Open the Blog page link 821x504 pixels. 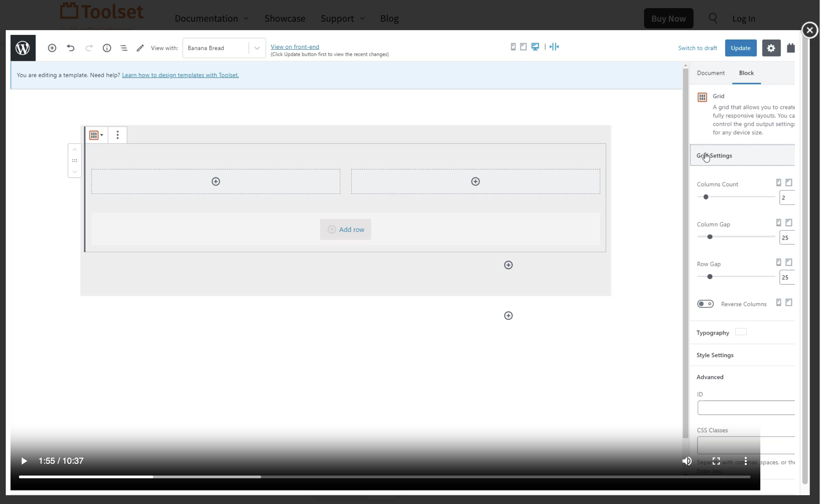(x=389, y=18)
